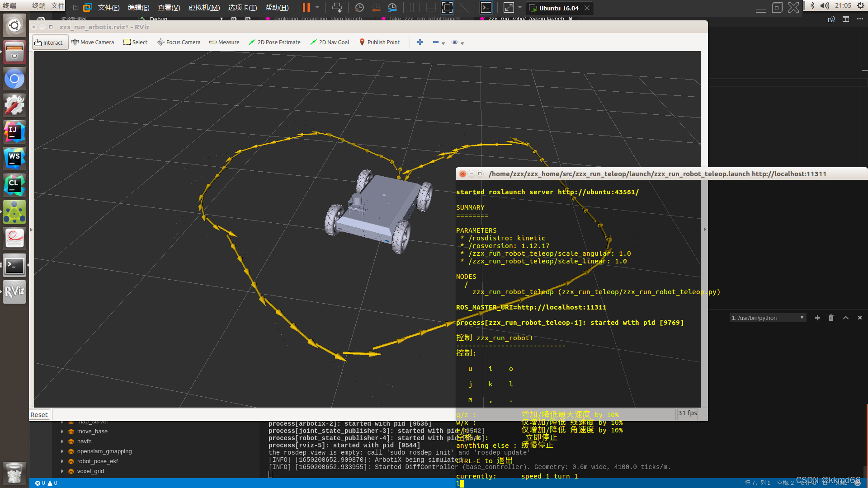
Task: Click the stretch guest display icon
Action: point(509,7)
